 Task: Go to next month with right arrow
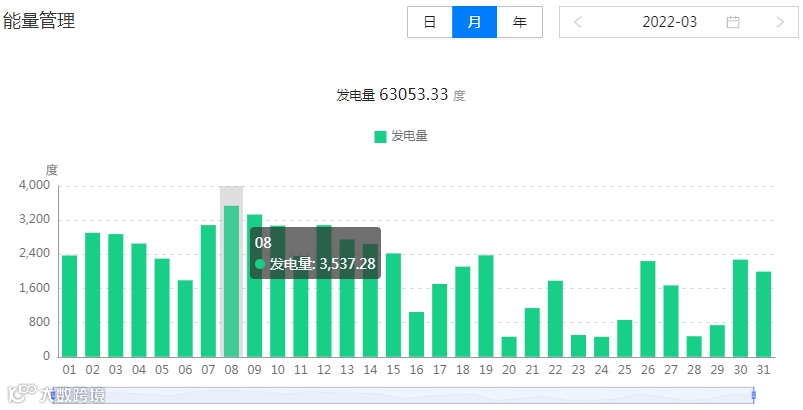pyautogui.click(x=780, y=22)
